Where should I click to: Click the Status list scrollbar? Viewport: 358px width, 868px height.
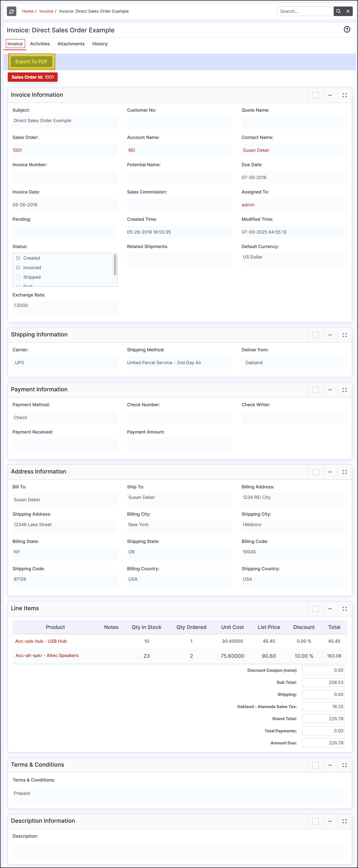(x=115, y=265)
